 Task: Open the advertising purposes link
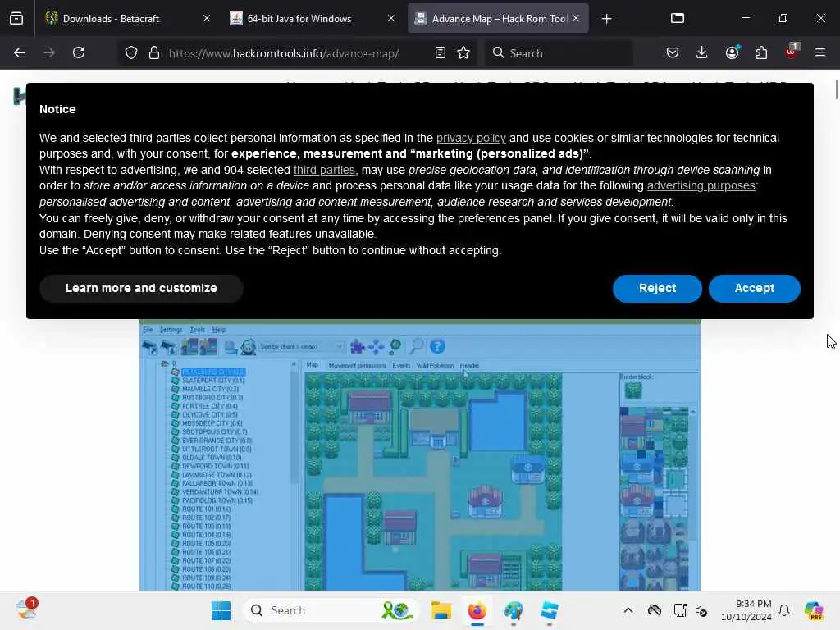tap(701, 186)
